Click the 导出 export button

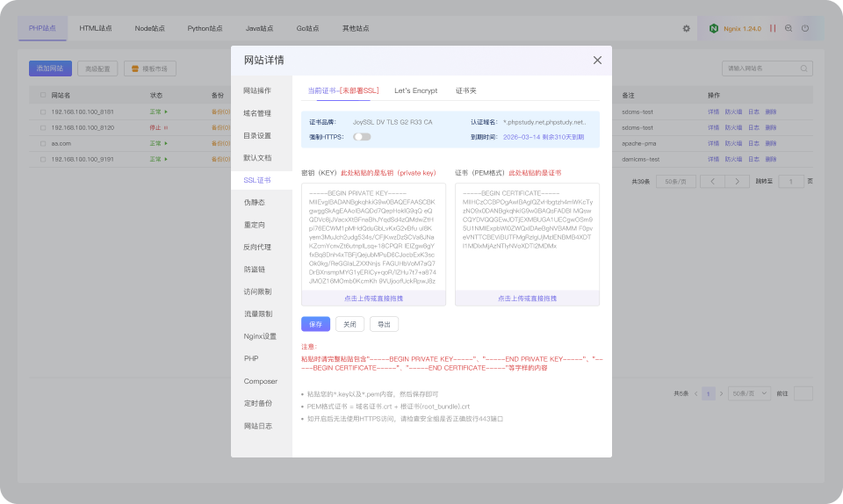click(x=384, y=324)
